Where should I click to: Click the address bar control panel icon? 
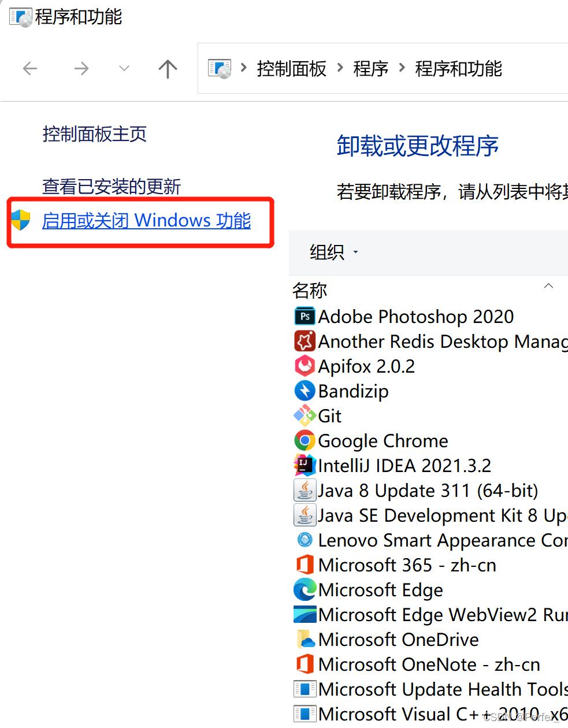coord(220,69)
